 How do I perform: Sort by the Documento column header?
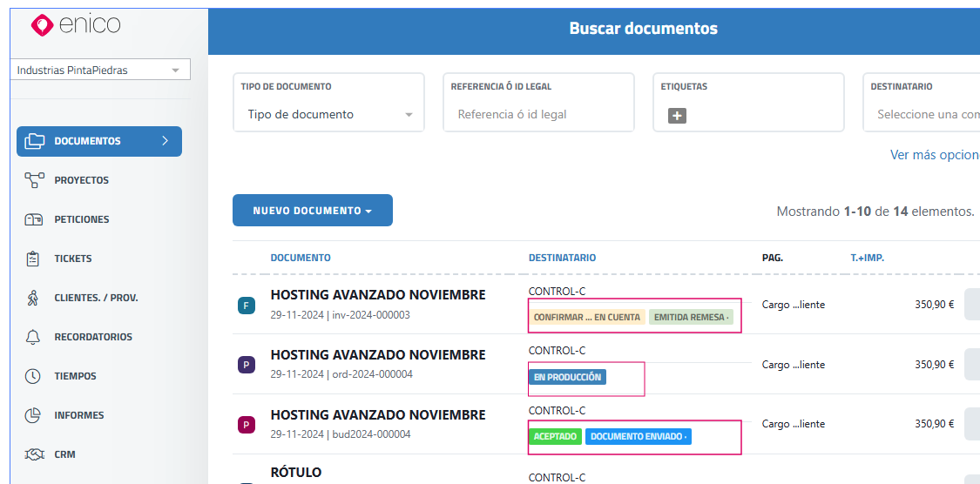[301, 258]
